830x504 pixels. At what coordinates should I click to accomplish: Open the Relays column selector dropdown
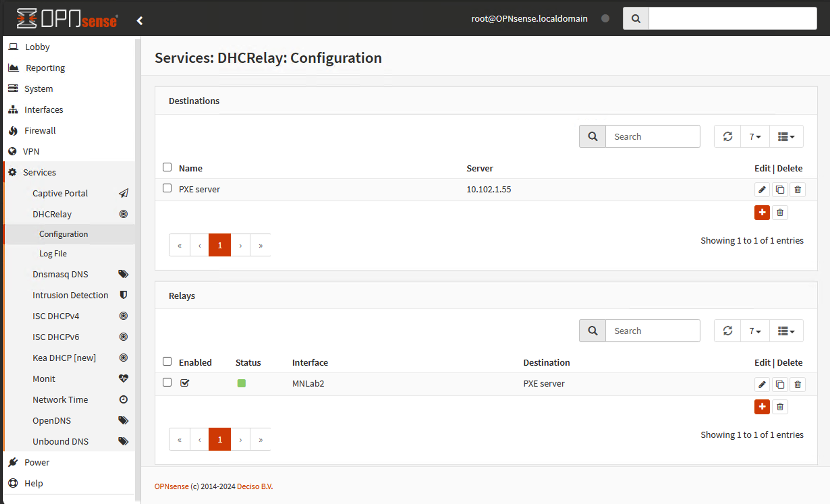tap(786, 331)
